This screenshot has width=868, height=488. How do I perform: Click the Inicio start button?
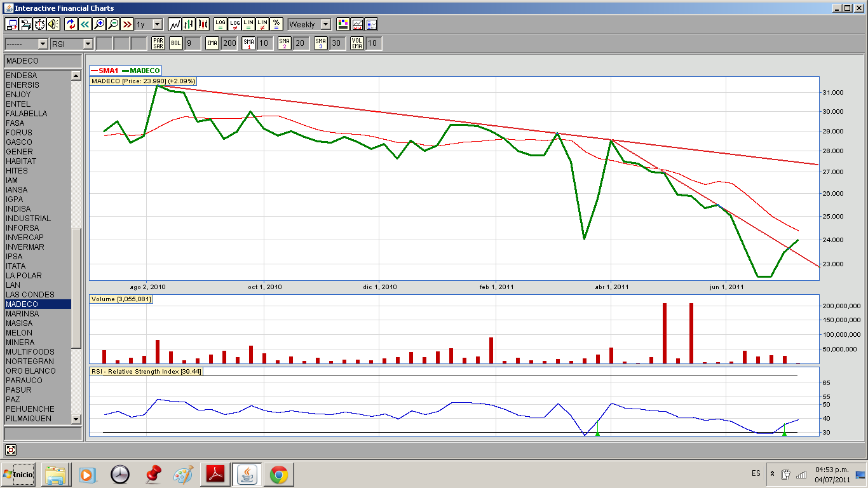pyautogui.click(x=18, y=474)
